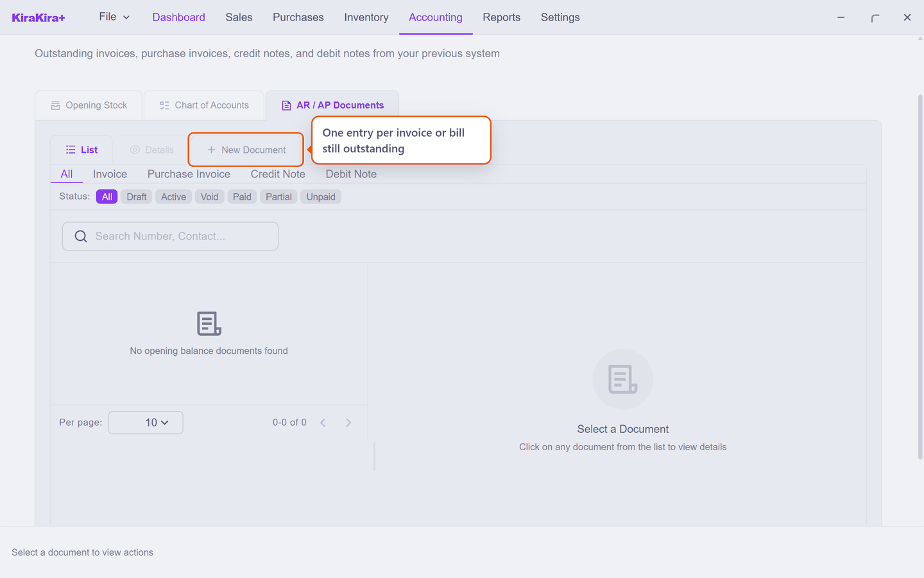This screenshot has height=578, width=924.
Task: Click 'Select a document to view actions' text
Action: point(82,552)
